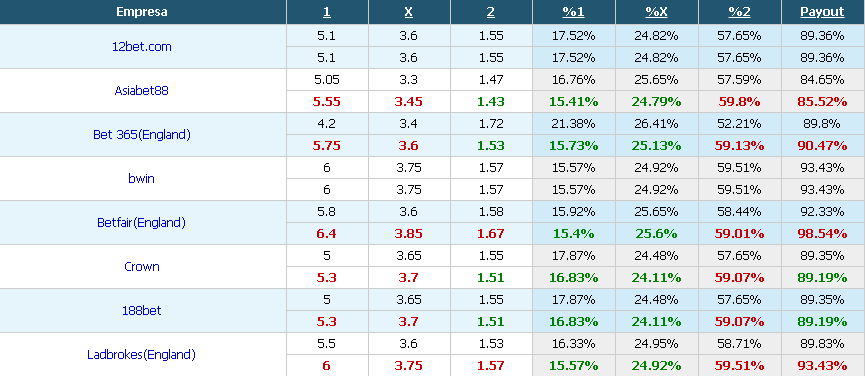865x376 pixels.
Task: Open the Crown bookmaker link
Action: click(x=142, y=267)
